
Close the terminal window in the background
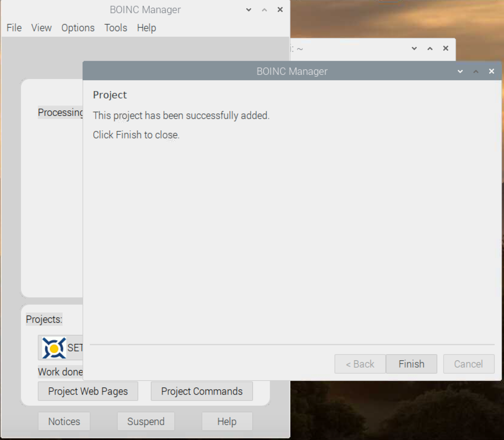point(446,48)
